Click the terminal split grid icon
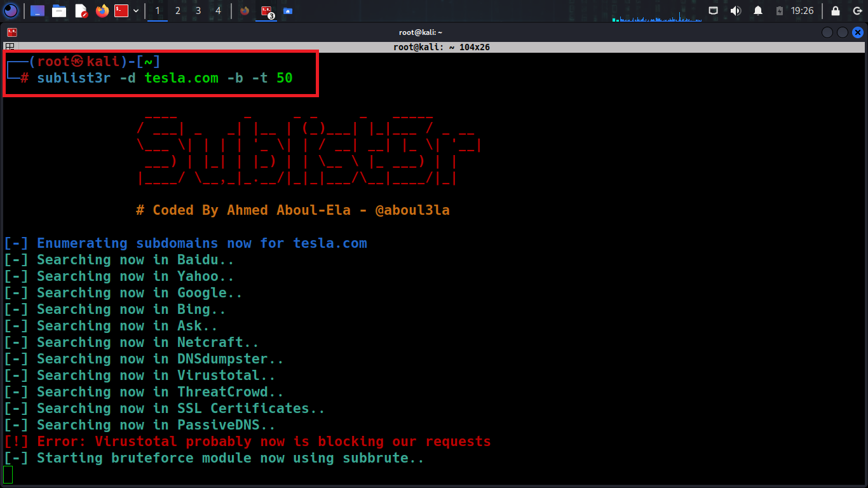 coord(10,47)
